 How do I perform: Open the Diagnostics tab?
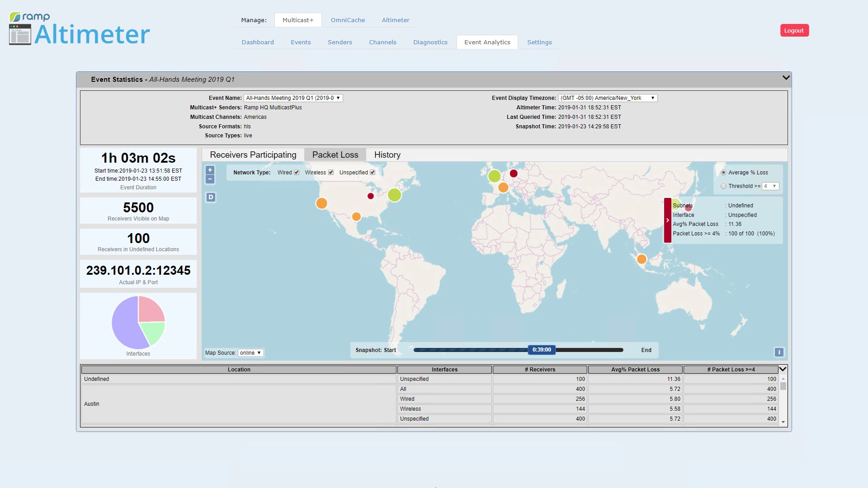coord(430,42)
